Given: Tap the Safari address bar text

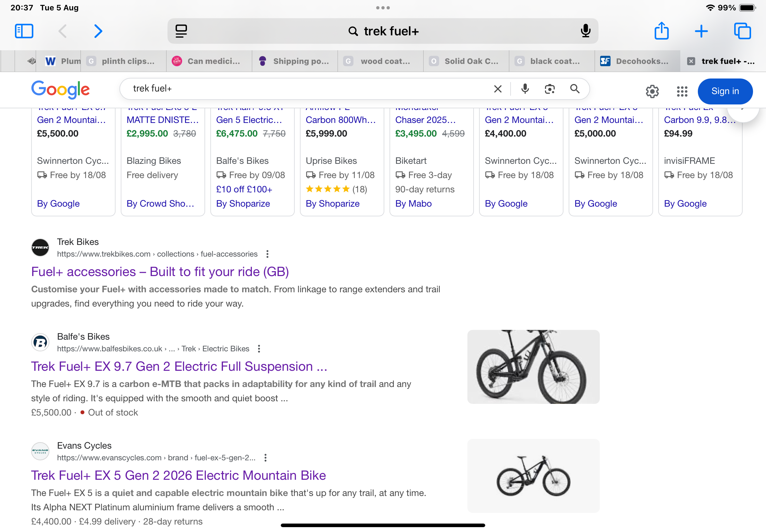Looking at the screenshot, I should [x=391, y=31].
